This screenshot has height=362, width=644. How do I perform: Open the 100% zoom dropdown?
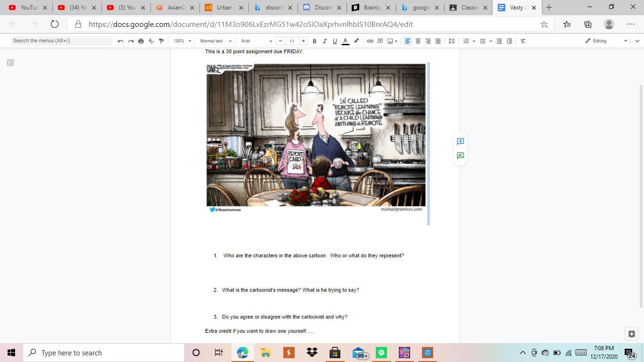click(x=182, y=41)
